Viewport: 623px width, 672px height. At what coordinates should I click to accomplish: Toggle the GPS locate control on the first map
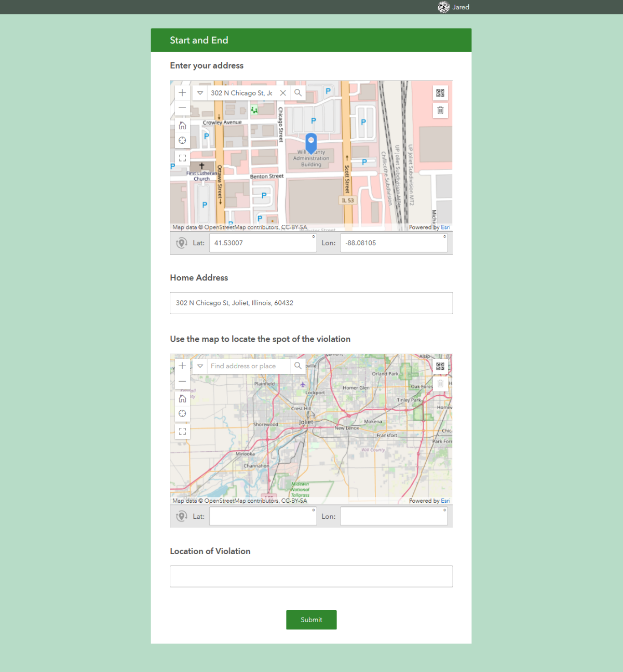182,140
